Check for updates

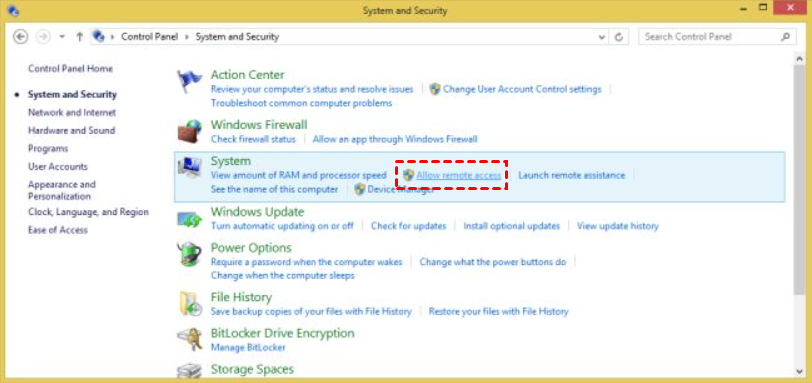tap(409, 226)
